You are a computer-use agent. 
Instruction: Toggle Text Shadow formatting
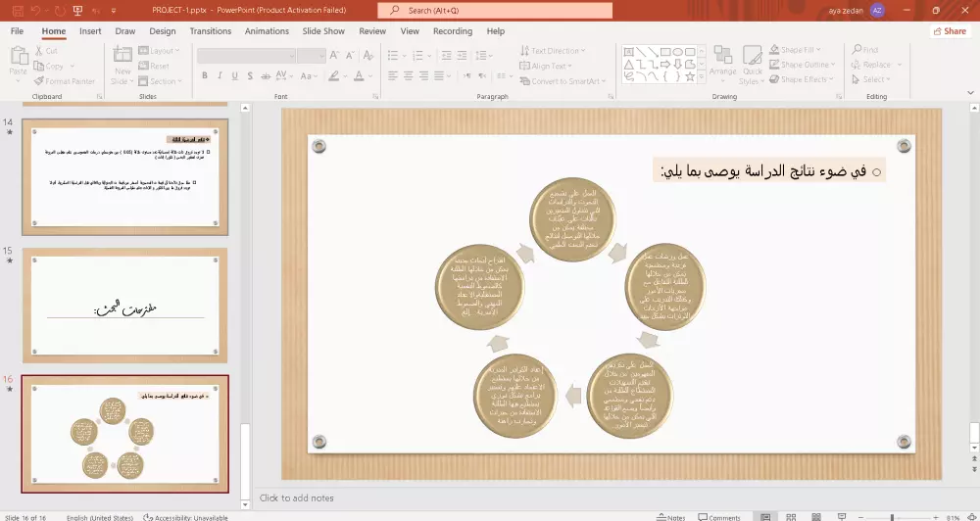tap(250, 75)
